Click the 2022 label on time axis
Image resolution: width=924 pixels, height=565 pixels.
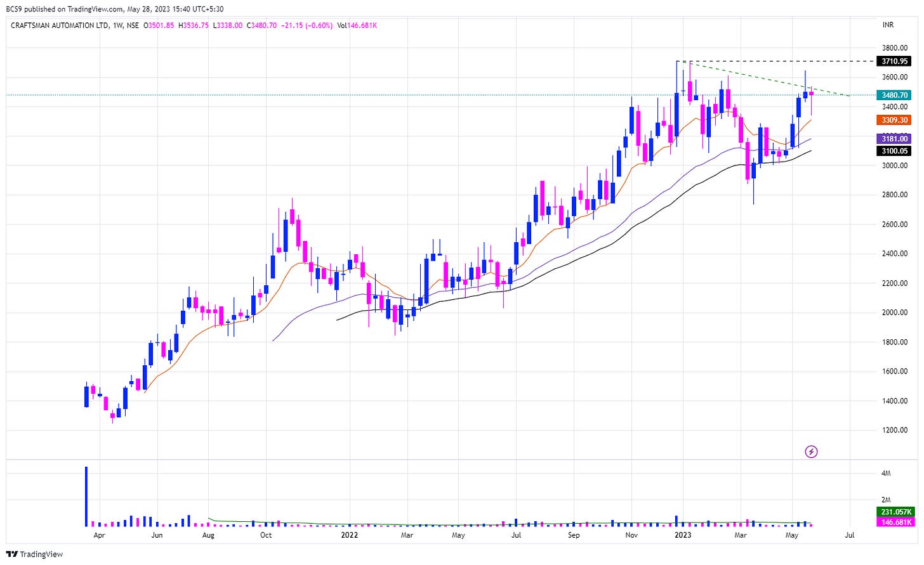click(350, 535)
